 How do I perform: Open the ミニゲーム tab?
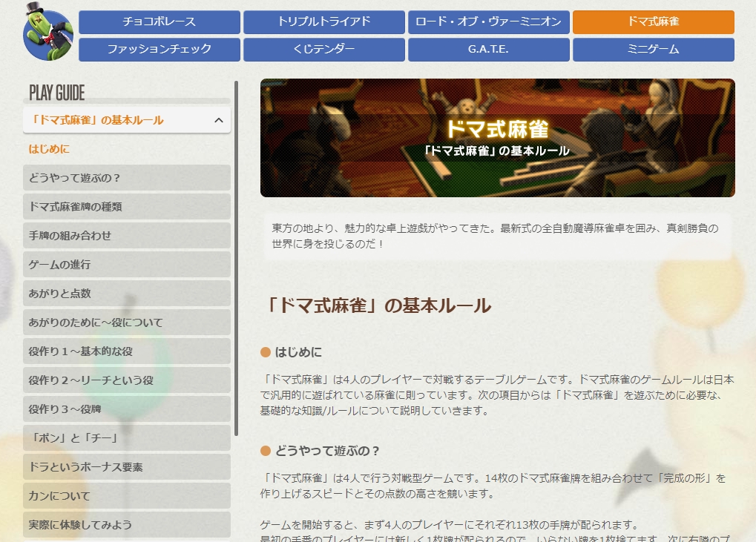[x=654, y=50]
